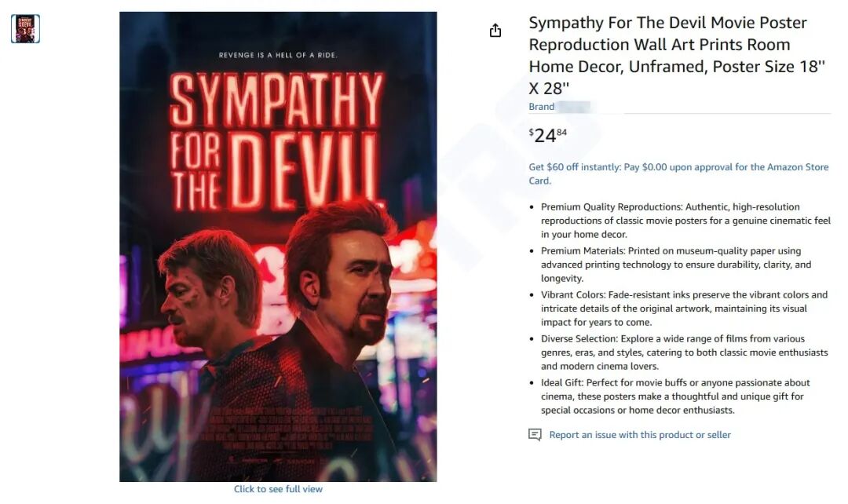Click the $24.84 price
The height and width of the screenshot is (504, 848).
(x=548, y=135)
